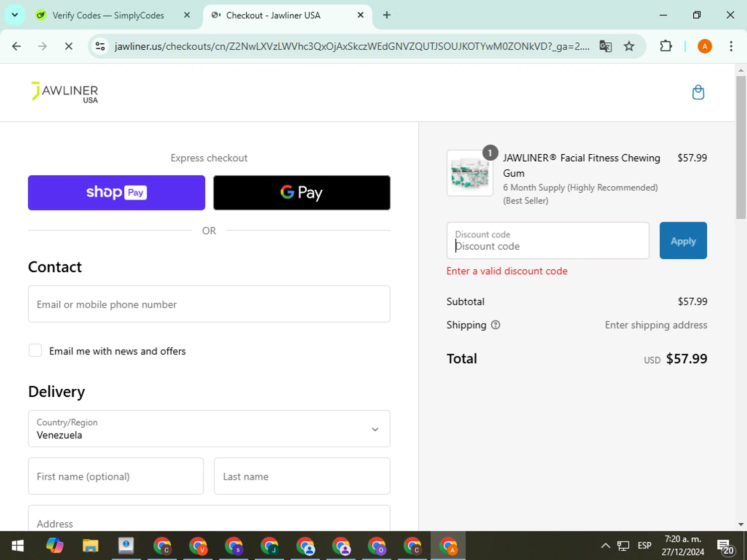Click the product title Facial Fitness Chewing Gum
The height and width of the screenshot is (560, 747).
coord(582,165)
